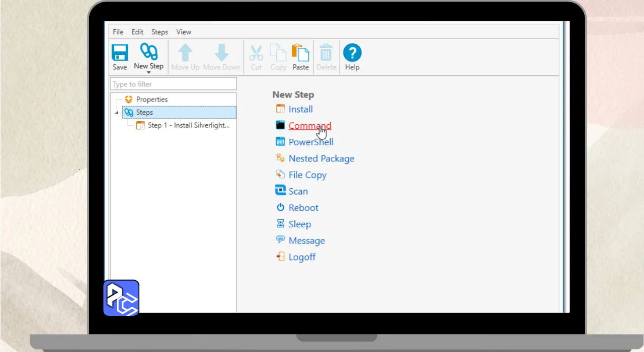This screenshot has width=644, height=352.
Task: Open the New Step dropdown arrow
Action: (148, 72)
